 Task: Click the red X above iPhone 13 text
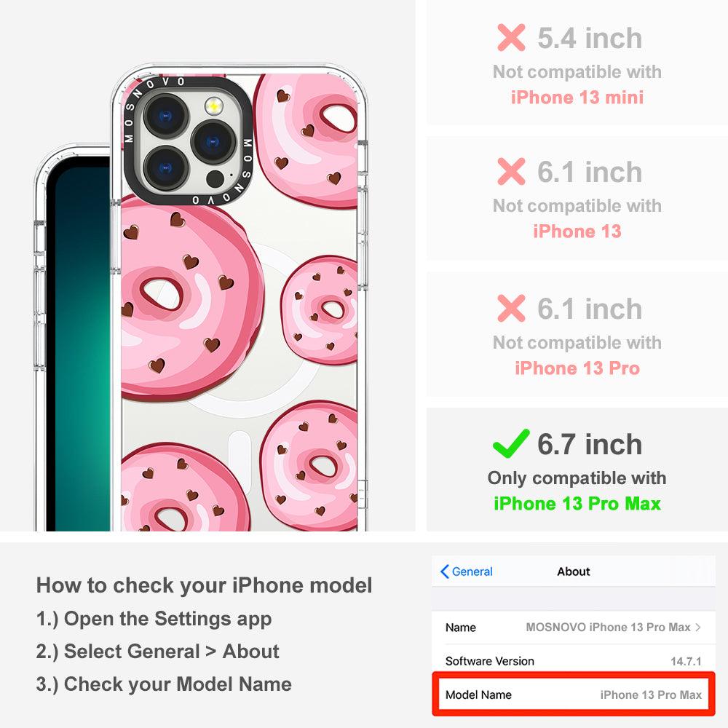click(511, 171)
